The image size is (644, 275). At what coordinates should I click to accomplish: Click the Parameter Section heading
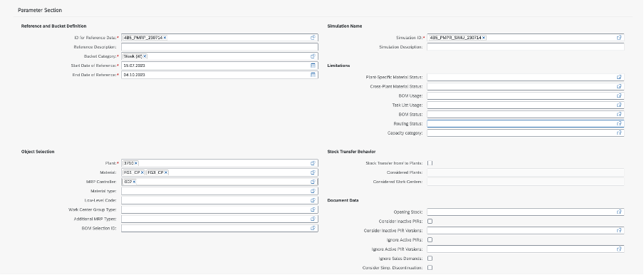pyautogui.click(x=40, y=10)
